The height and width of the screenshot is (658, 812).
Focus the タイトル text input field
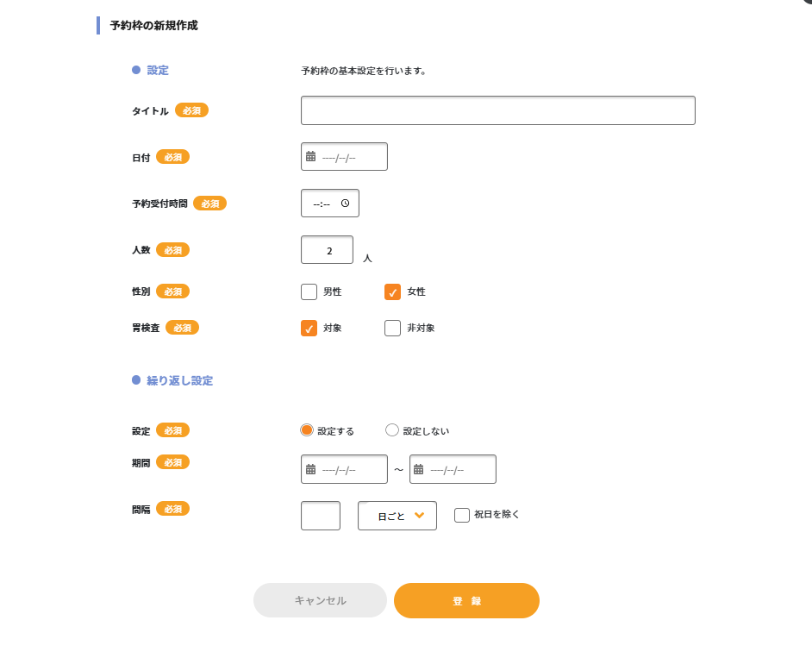[498, 110]
